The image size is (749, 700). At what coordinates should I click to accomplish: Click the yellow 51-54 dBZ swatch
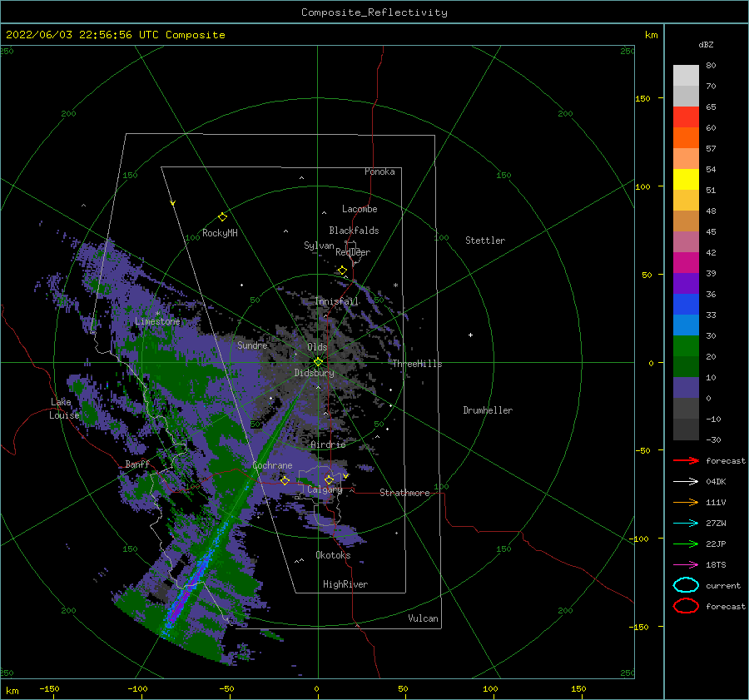click(686, 180)
